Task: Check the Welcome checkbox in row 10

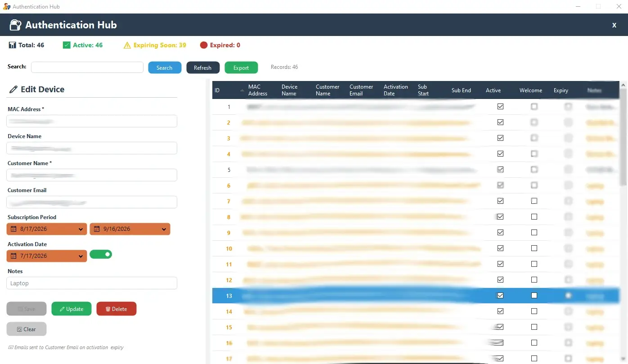Action: click(534, 248)
